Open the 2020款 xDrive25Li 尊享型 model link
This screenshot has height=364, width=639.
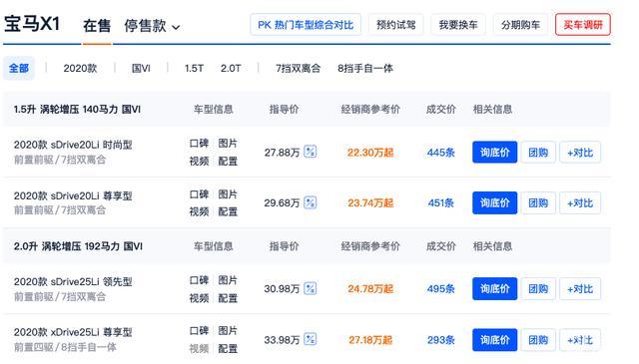[73, 332]
